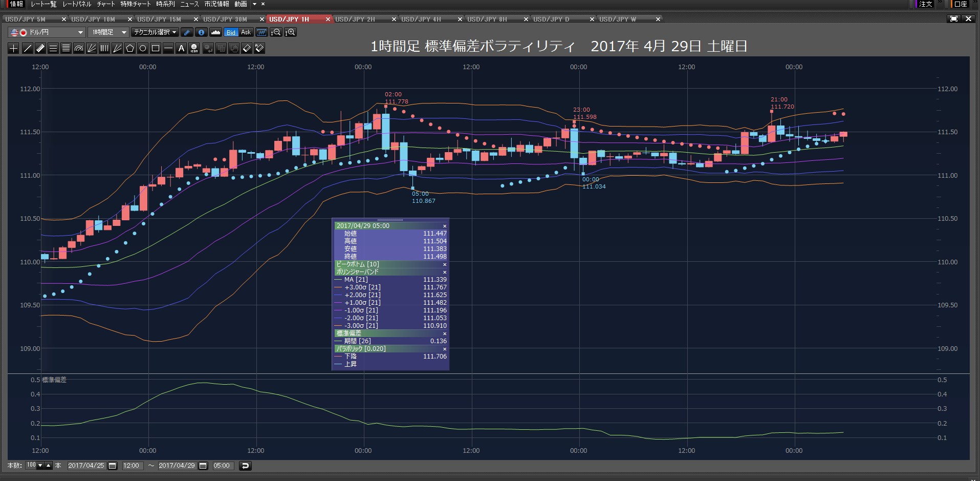Viewport: 980px width, 481px height.
Task: Increase the bar count with up arrow
Action: point(49,465)
